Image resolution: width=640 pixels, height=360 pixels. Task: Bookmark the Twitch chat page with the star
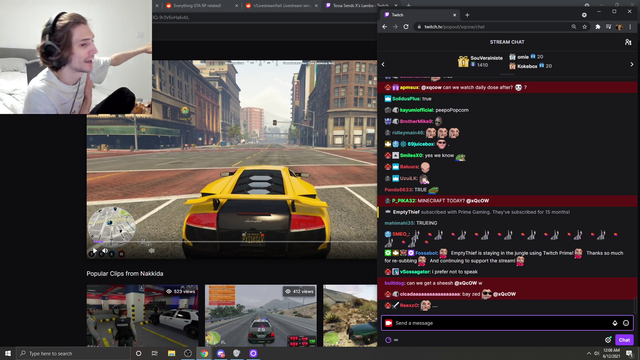click(x=584, y=27)
